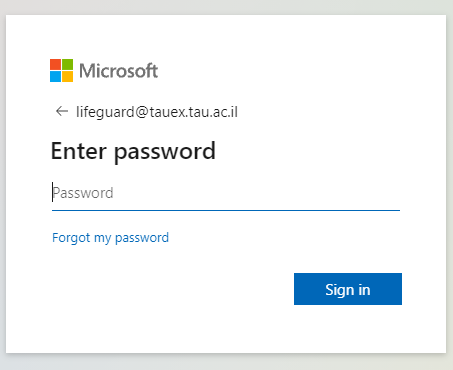Viewport: 453px width, 370px height.
Task: Click the blinking text cursor in the password box
Action: tap(52, 192)
